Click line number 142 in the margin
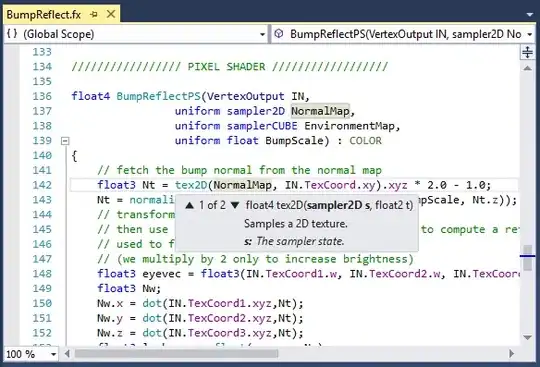The image size is (540, 367). (x=42, y=185)
